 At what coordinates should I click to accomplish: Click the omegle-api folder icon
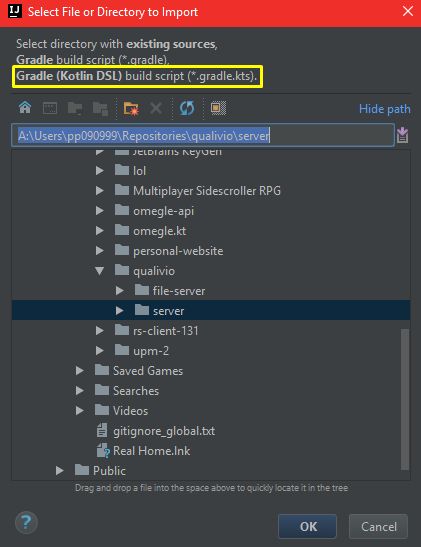click(122, 210)
